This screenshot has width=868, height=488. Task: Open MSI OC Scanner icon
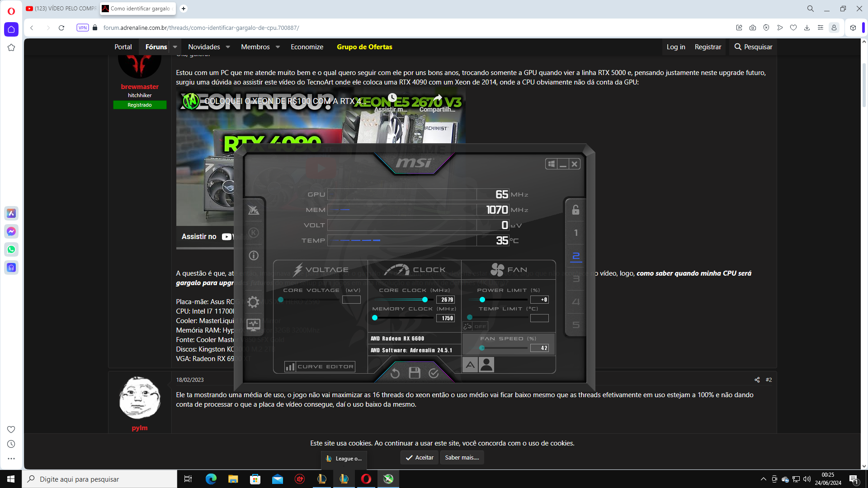(254, 210)
